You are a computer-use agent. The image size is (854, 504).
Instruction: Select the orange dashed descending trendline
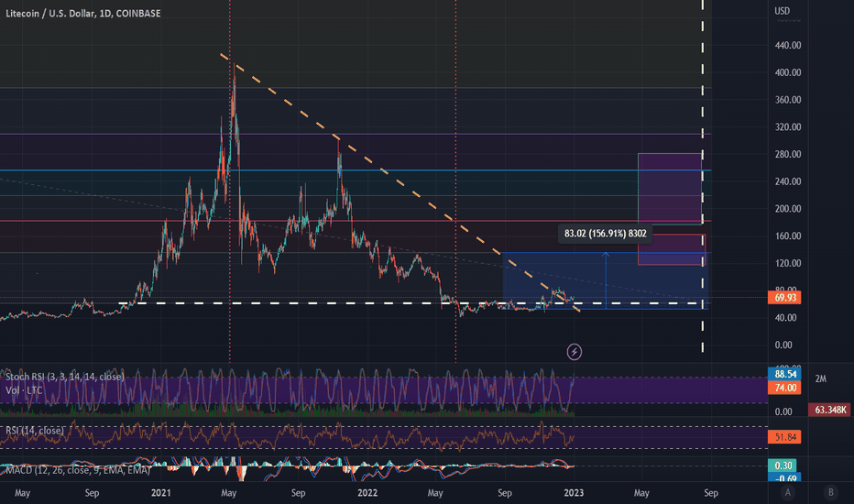pyautogui.click(x=400, y=182)
